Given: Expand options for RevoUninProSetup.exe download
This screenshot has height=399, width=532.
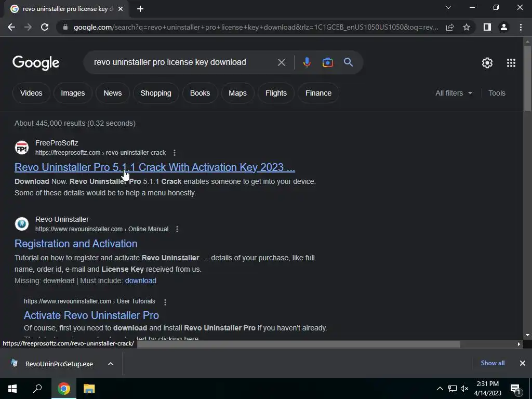Looking at the screenshot, I should coord(110,364).
